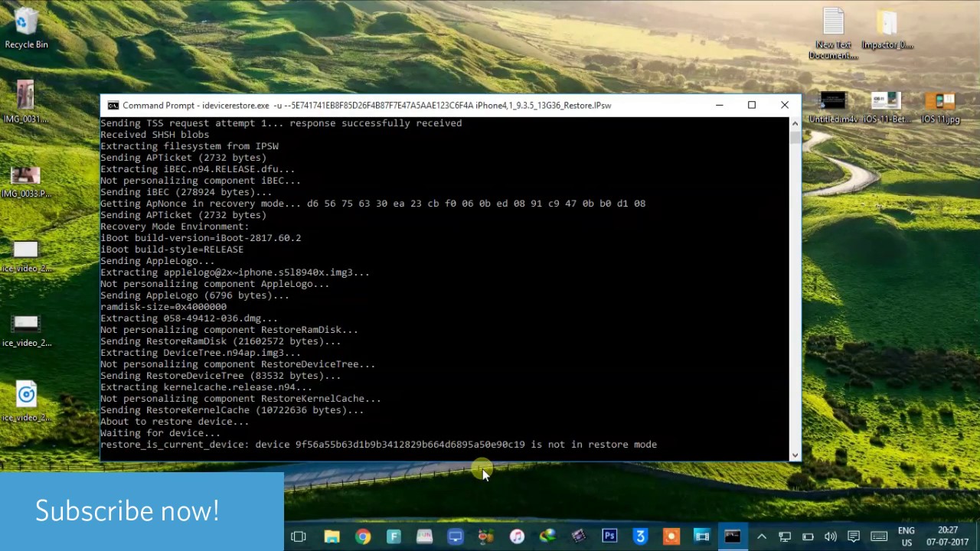The width and height of the screenshot is (980, 551).
Task: Click the line "Received SHSH blobs"
Action: point(155,135)
